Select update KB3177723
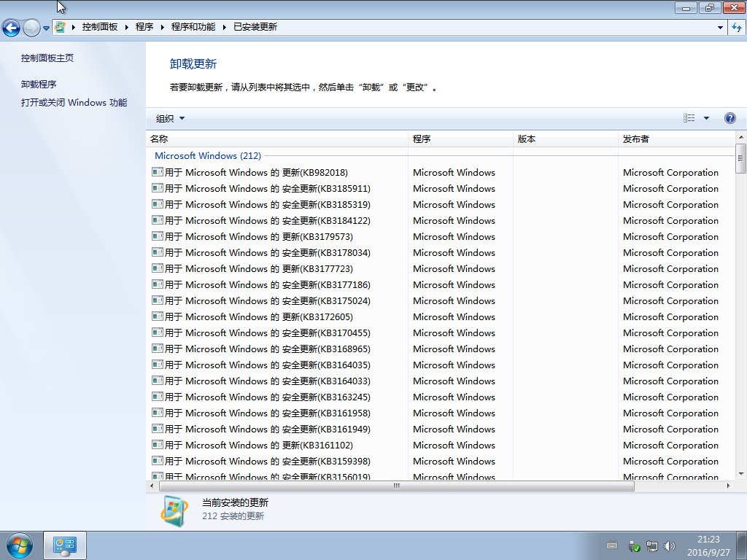 point(441,268)
